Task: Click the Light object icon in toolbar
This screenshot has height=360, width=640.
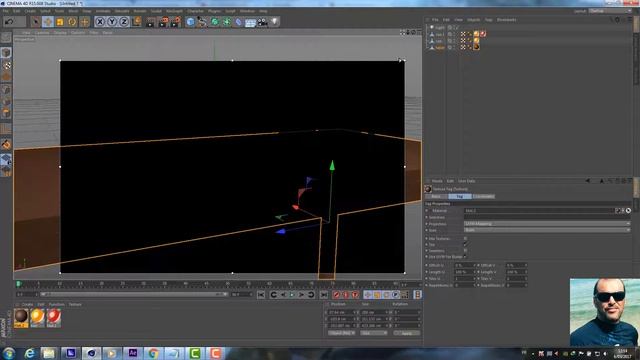Action: (275, 22)
